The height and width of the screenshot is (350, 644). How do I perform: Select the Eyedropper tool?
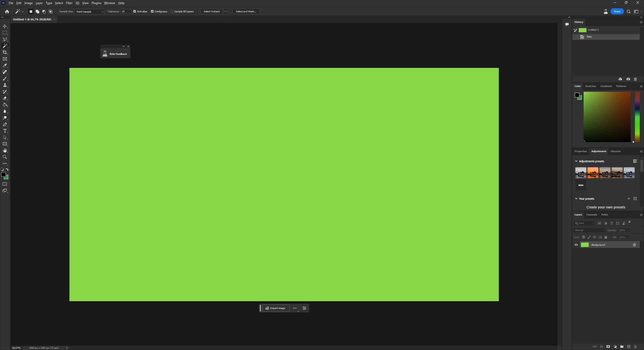tap(5, 66)
